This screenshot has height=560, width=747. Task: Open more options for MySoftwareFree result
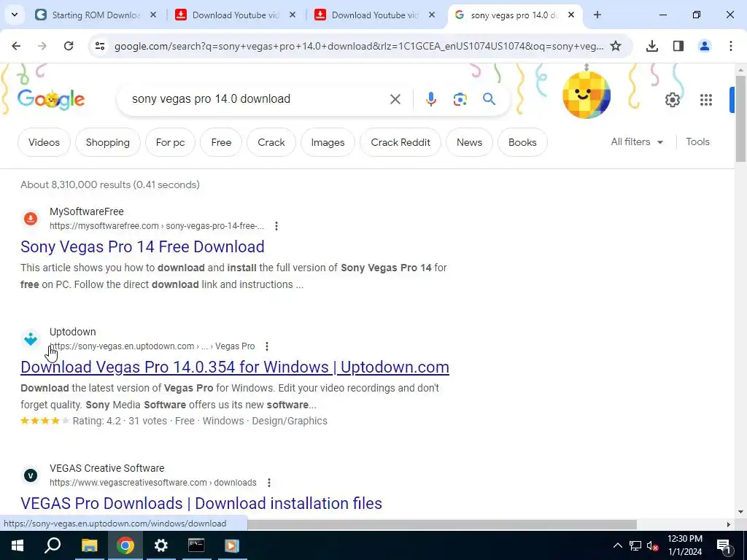click(x=276, y=226)
